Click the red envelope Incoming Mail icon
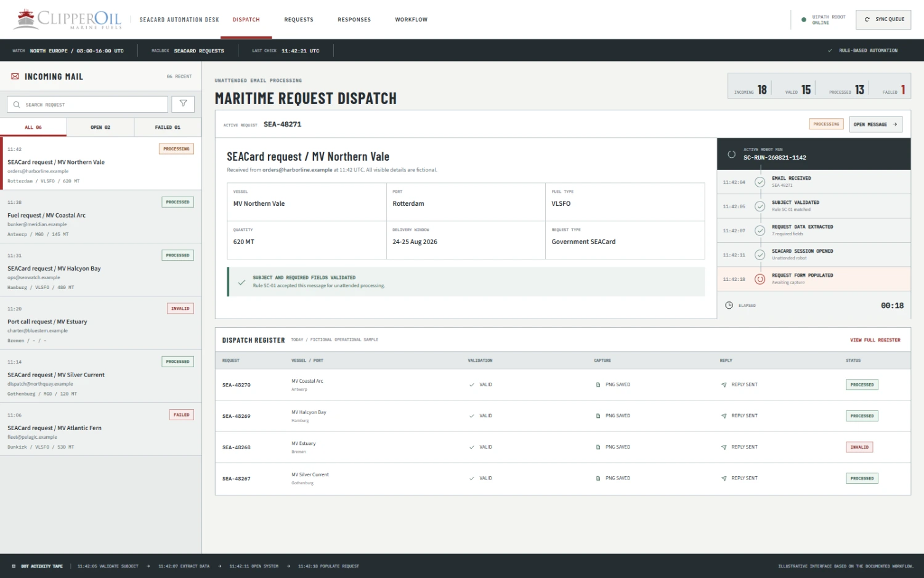This screenshot has width=924, height=578. pos(15,76)
